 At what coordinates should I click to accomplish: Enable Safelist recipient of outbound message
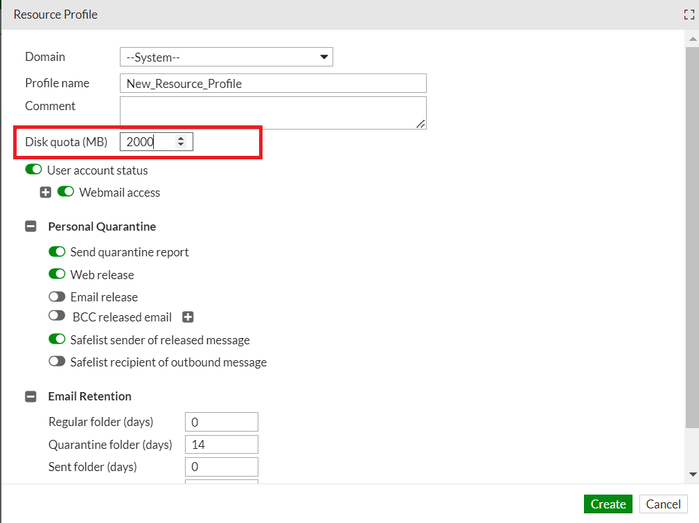click(57, 362)
